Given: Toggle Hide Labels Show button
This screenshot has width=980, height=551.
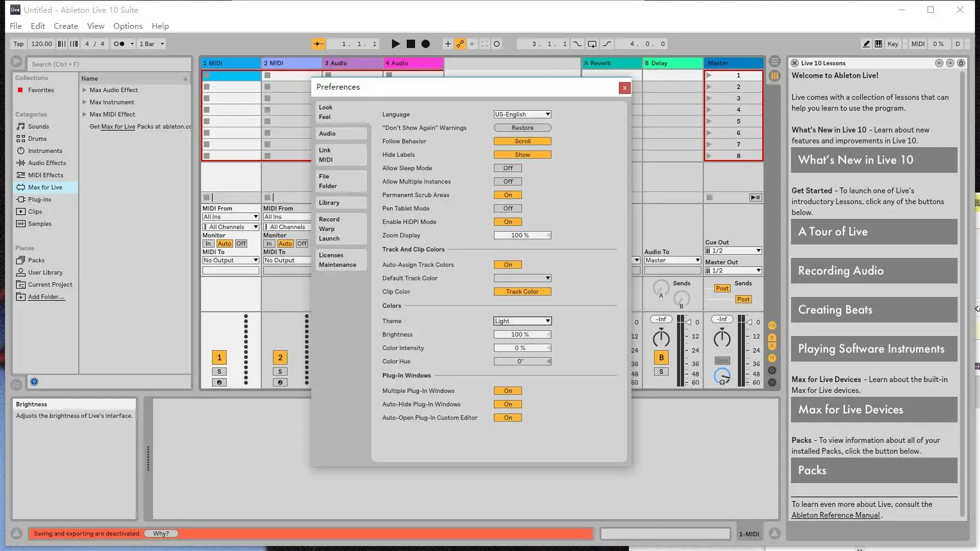Looking at the screenshot, I should (x=523, y=154).
